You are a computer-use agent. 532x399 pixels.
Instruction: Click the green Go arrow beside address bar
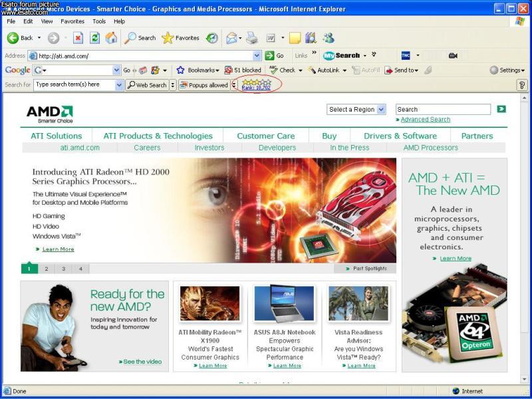pos(269,56)
